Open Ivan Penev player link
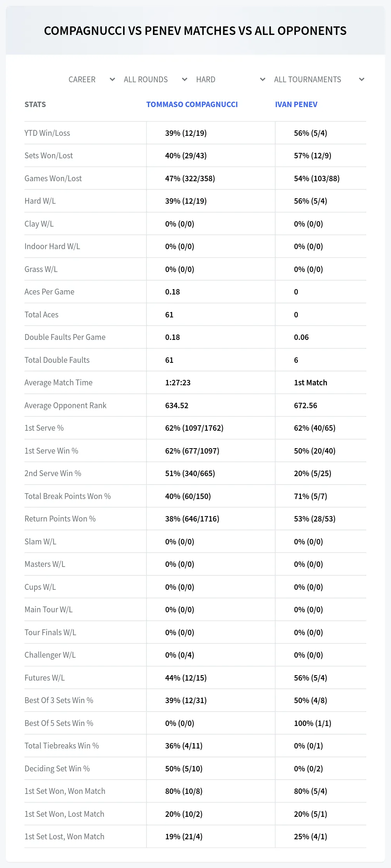 [x=296, y=104]
